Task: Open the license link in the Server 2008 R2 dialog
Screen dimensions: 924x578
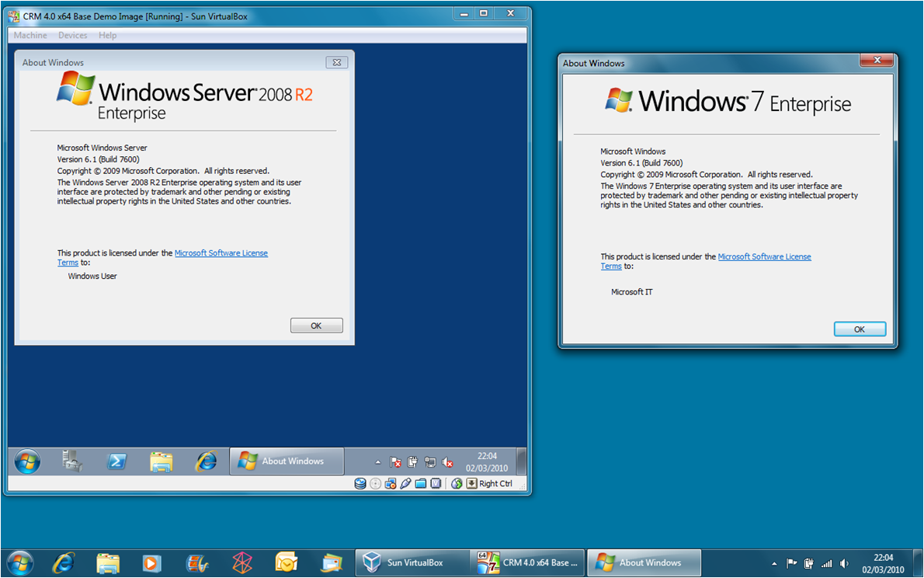Action: [221, 253]
